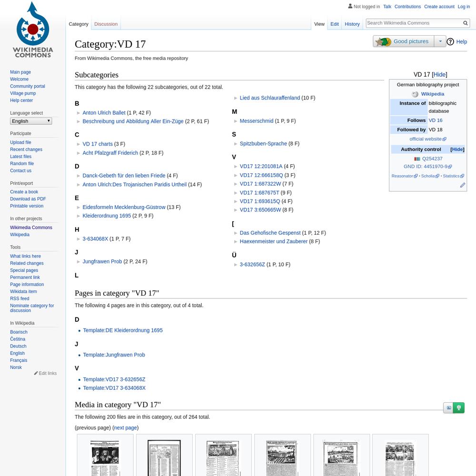This screenshot has height=476, width=476.
Task: Open the first media thumbnail with portraits
Action: [105, 458]
